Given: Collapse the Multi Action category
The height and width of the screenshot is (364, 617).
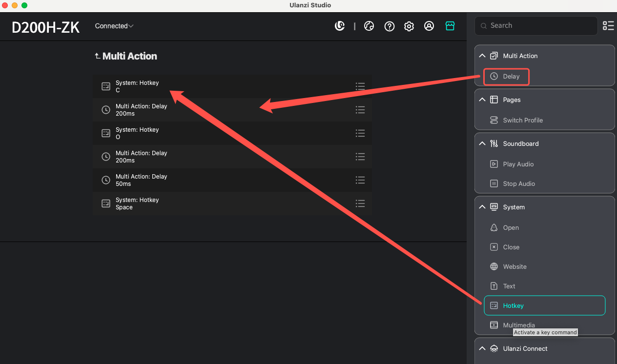Looking at the screenshot, I should [482, 56].
